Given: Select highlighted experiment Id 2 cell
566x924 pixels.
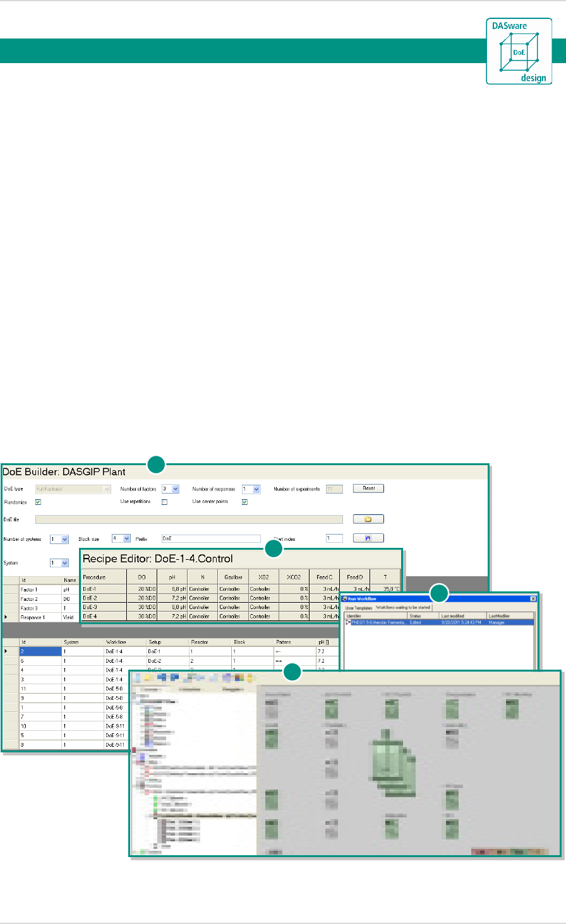Looking at the screenshot, I should pyautogui.click(x=40, y=651).
